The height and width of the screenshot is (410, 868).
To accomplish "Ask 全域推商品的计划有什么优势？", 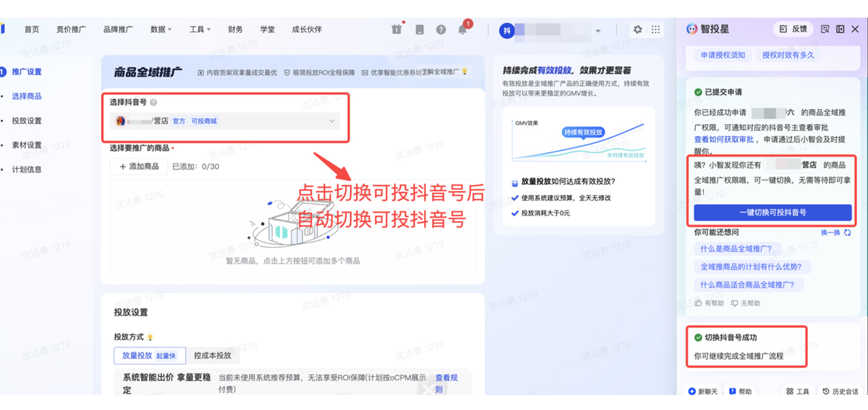I will (751, 267).
